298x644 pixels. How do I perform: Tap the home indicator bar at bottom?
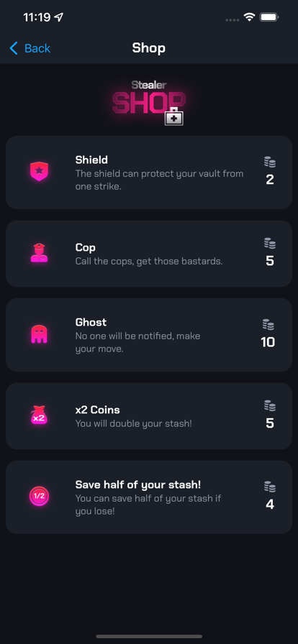point(149,637)
